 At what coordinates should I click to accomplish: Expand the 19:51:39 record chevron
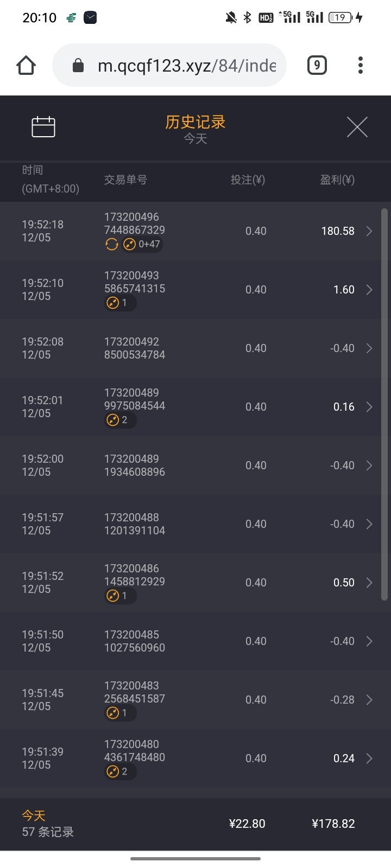369,758
